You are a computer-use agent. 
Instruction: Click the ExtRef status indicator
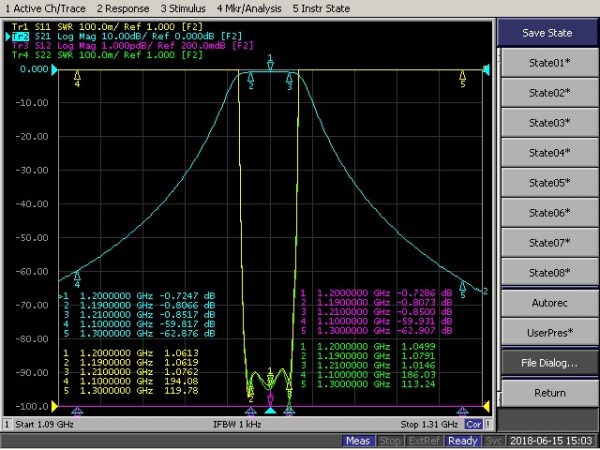point(424,441)
